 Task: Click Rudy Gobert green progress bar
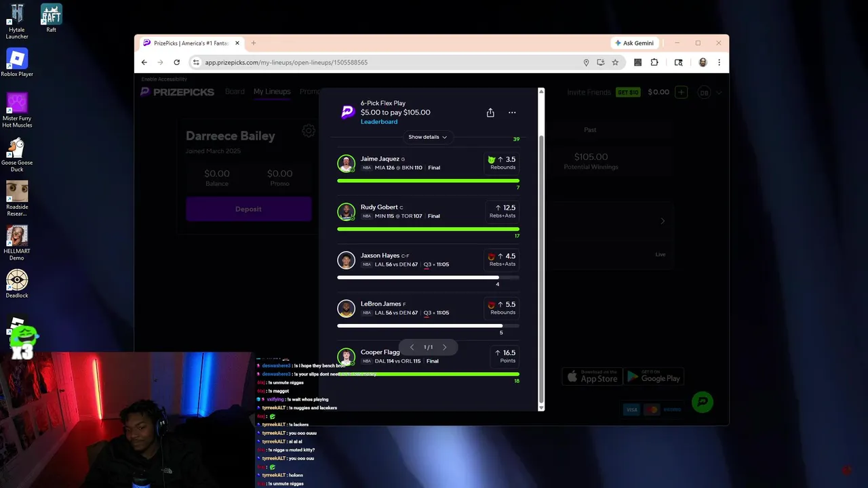point(428,229)
